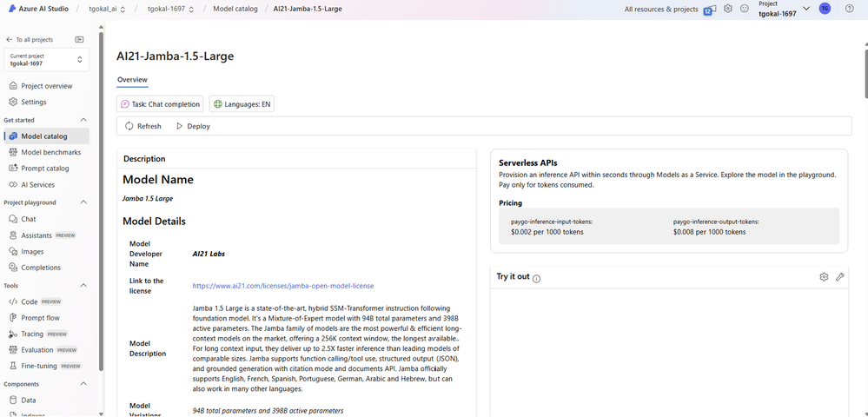The image size is (868, 417).
Task: Click the Fine-tuning flask icon
Action: (x=13, y=366)
